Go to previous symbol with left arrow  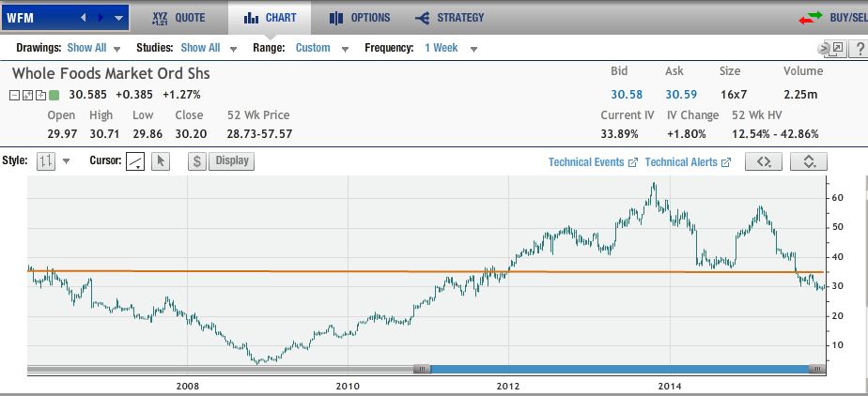(83, 18)
